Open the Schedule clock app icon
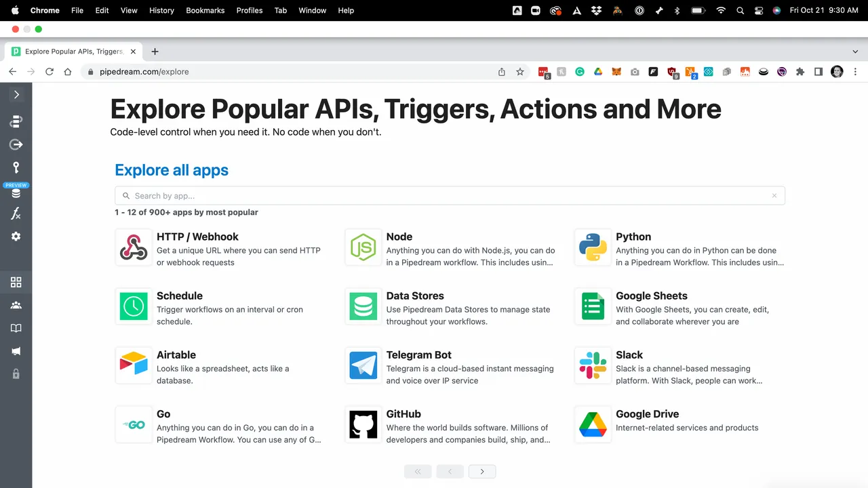868x488 pixels. 134,306
